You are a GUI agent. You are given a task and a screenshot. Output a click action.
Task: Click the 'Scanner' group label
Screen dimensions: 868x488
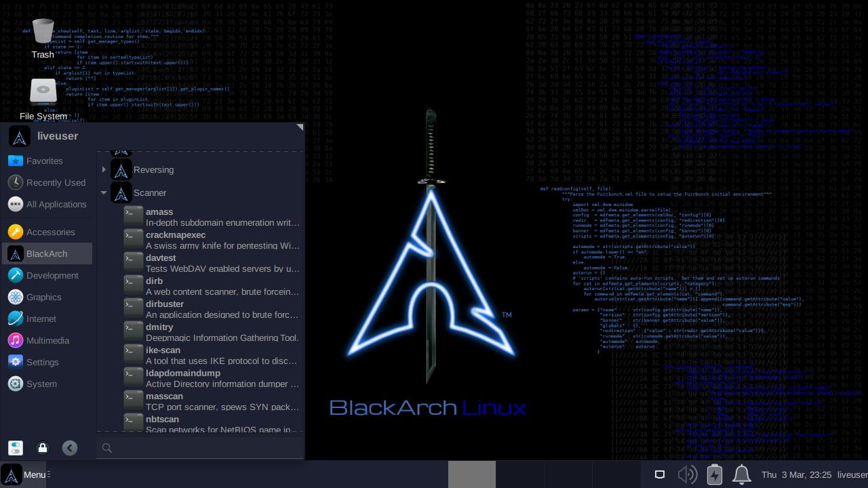pyautogui.click(x=150, y=193)
